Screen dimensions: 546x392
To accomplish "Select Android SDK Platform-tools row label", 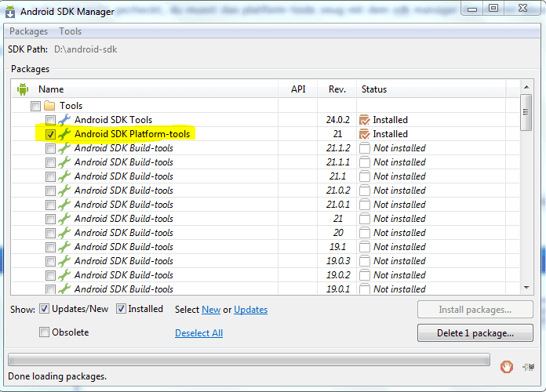I will pyautogui.click(x=133, y=134).
